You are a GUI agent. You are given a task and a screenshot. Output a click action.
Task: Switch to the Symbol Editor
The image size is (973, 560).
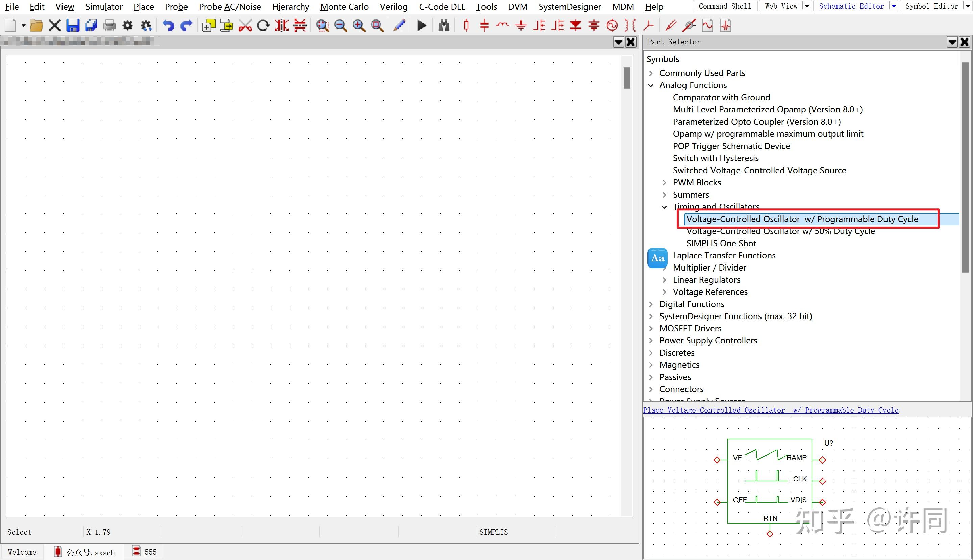coord(931,6)
